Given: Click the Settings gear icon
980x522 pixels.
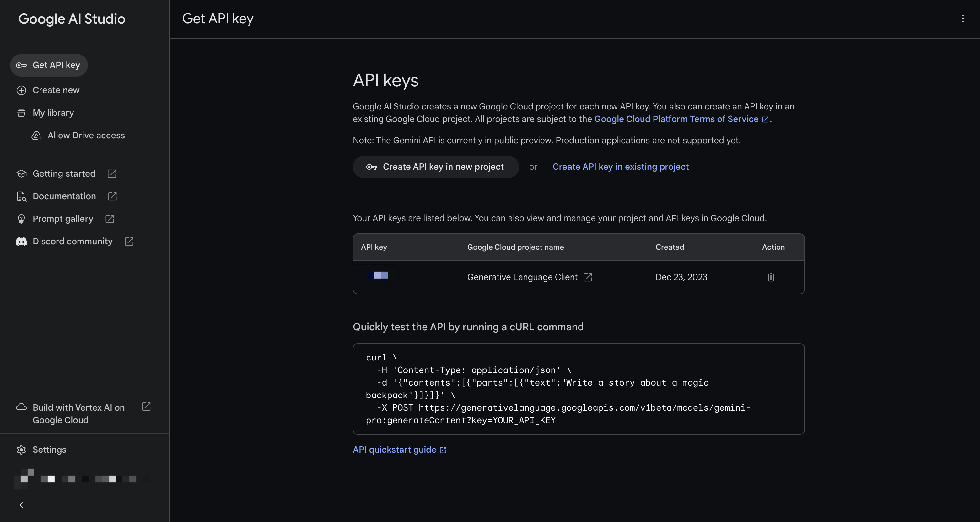Looking at the screenshot, I should (21, 450).
